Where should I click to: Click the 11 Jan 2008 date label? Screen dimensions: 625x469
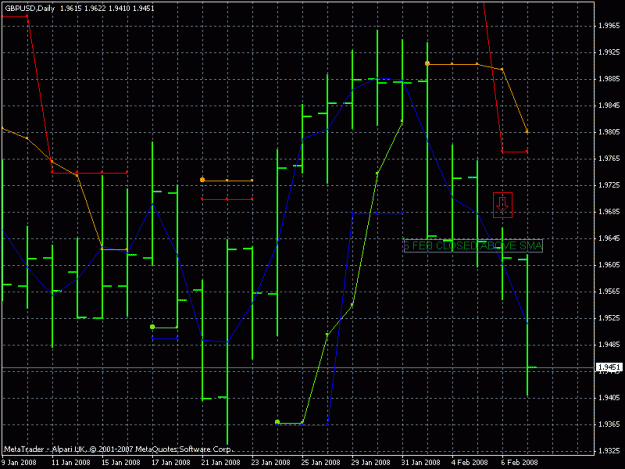pyautogui.click(x=71, y=462)
